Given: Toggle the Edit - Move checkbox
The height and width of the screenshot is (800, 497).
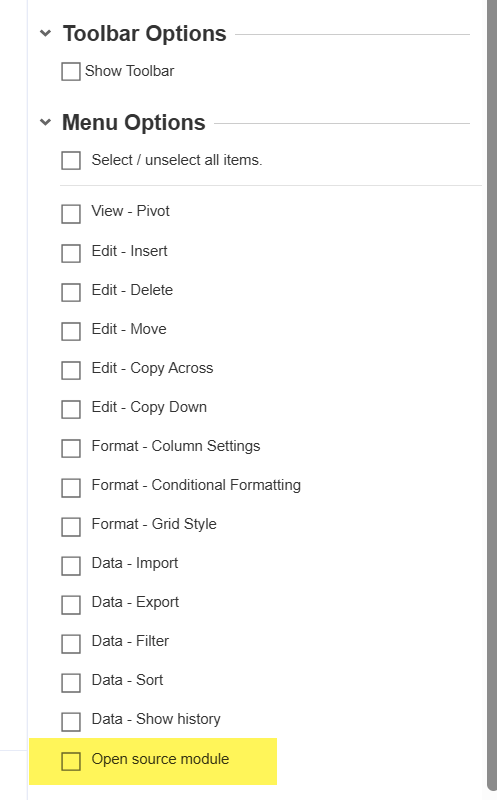Looking at the screenshot, I should [71, 331].
